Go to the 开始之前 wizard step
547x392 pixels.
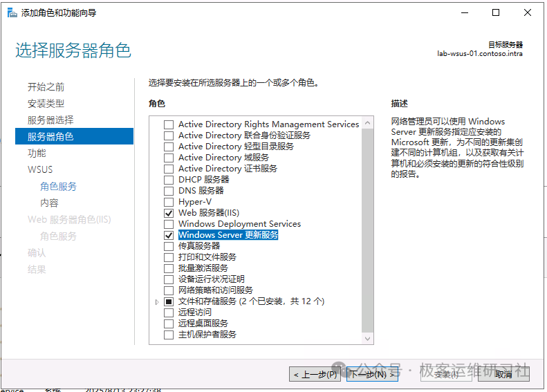tap(46, 87)
